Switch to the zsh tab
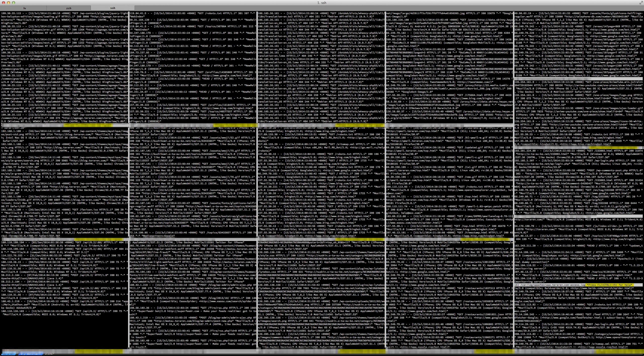The width and height of the screenshot is (644, 356). [x=69, y=8]
